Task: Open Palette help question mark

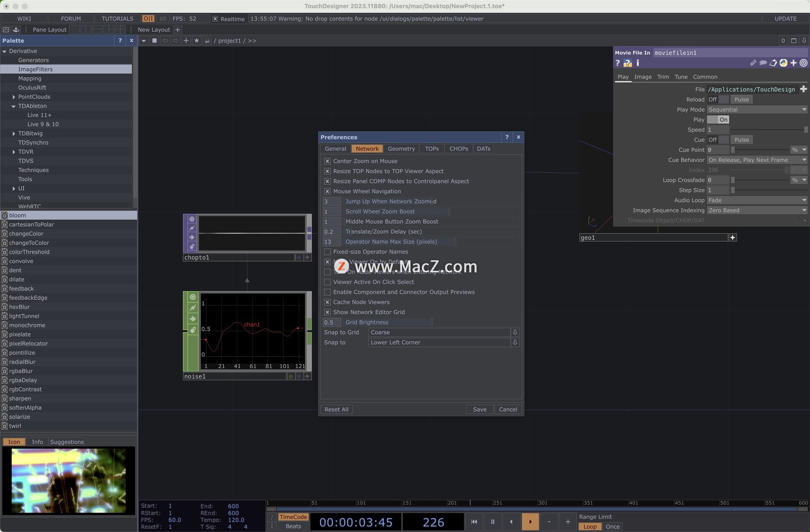Action: (120, 41)
